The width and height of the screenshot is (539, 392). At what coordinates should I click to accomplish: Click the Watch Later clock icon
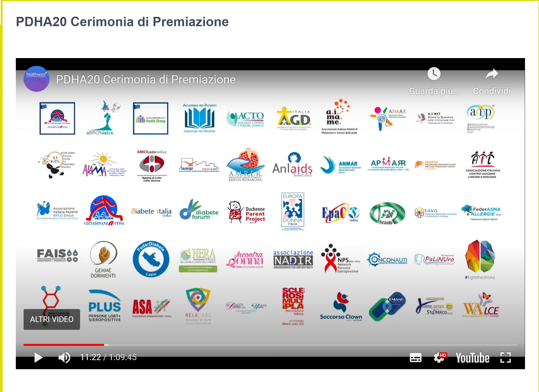(x=434, y=74)
